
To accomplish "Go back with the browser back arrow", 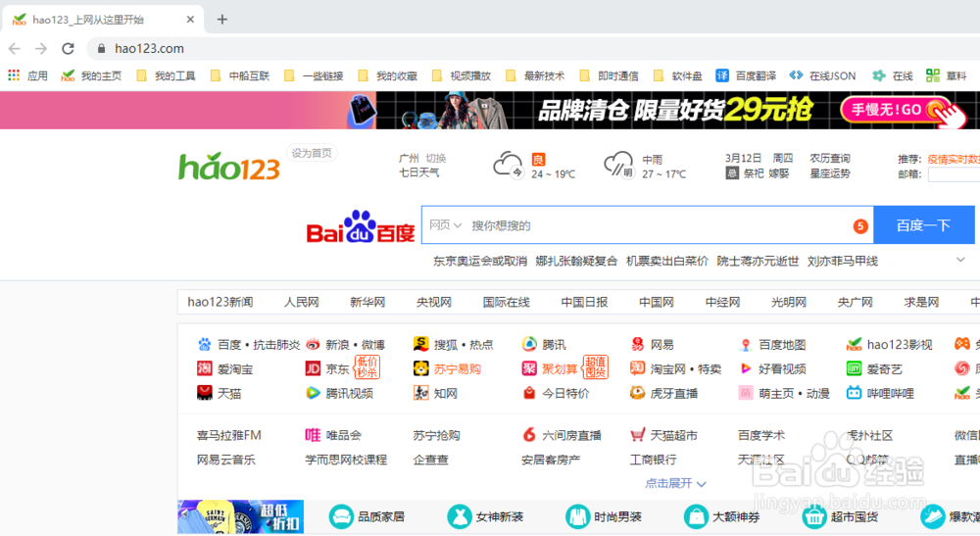I will coord(15,48).
